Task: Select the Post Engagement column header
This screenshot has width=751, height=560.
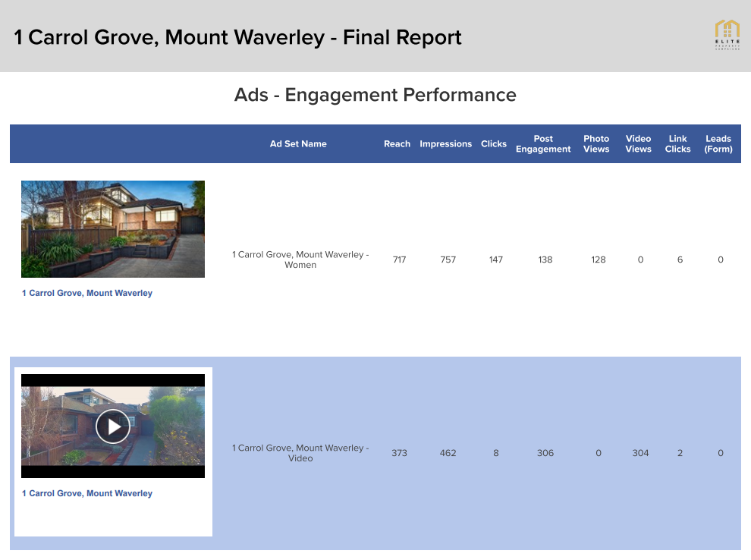Action: point(543,144)
